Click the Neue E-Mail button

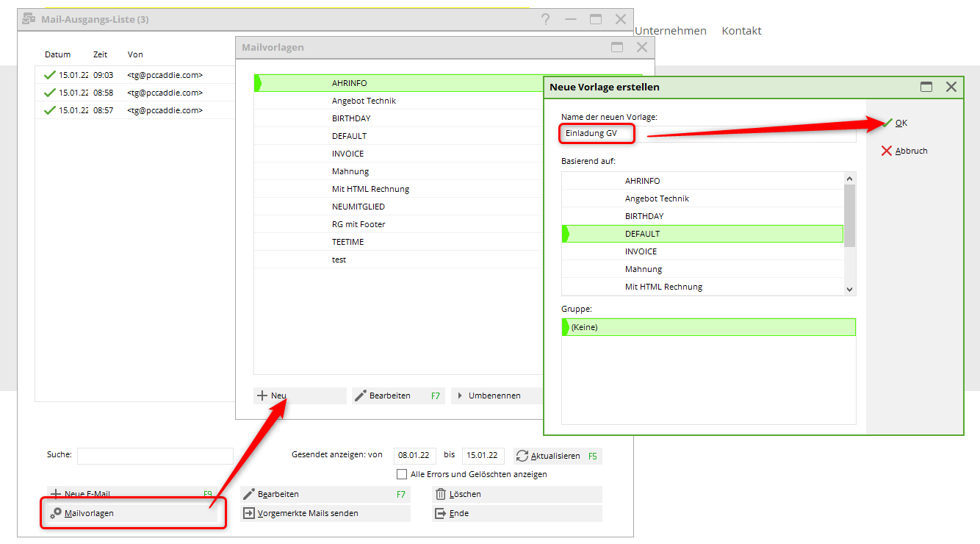pos(132,494)
